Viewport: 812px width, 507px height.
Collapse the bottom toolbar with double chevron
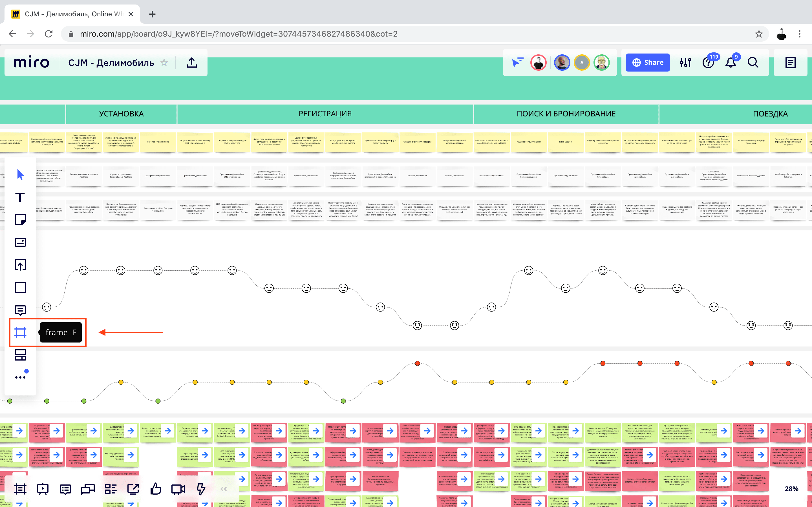click(x=224, y=489)
